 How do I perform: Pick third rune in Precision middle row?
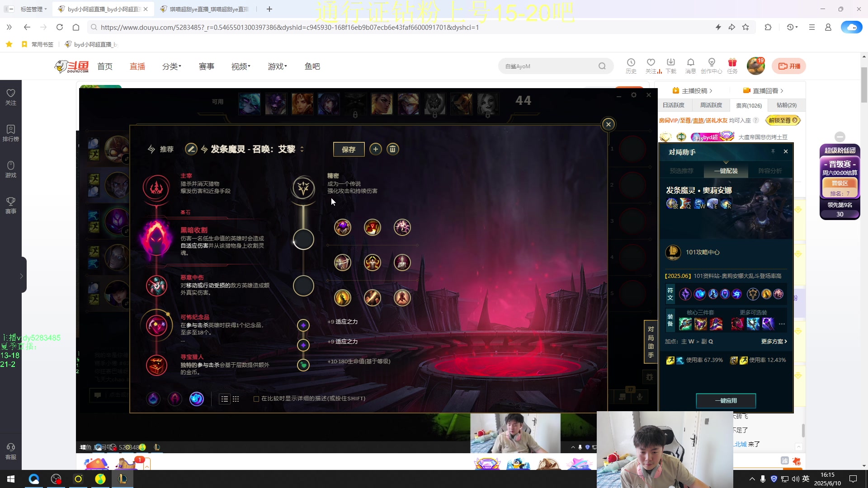point(402,263)
